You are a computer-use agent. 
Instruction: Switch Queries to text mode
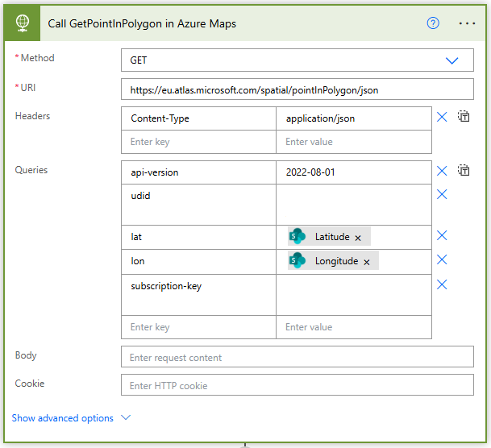coord(464,171)
